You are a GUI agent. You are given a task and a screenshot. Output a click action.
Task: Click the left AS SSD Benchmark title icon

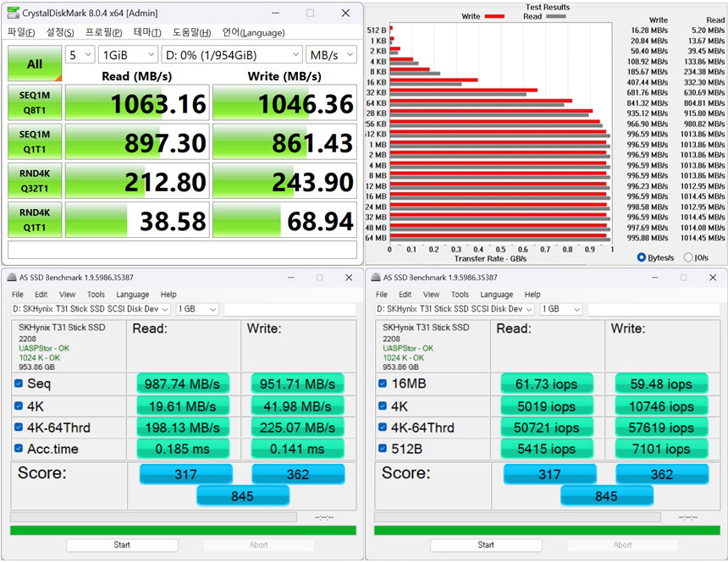(x=12, y=278)
